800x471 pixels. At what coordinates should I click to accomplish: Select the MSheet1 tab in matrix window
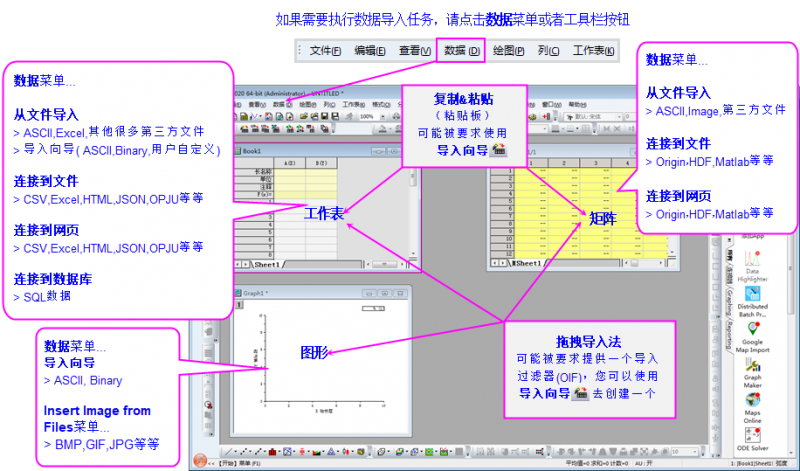tap(527, 263)
